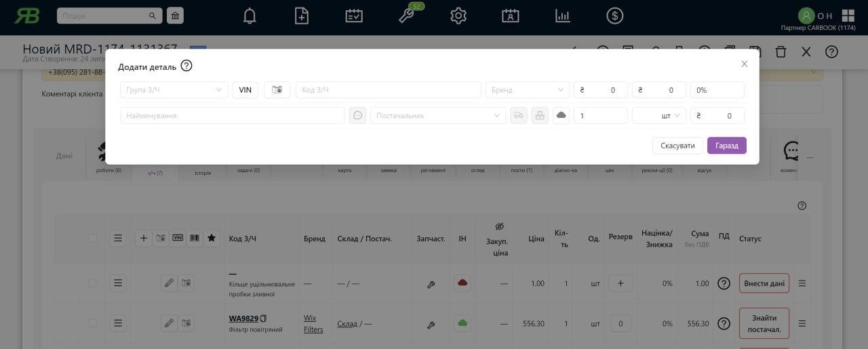Expand the Постачальник supplier dropdown
Viewport: 868px width, 349px height.
pyautogui.click(x=437, y=116)
